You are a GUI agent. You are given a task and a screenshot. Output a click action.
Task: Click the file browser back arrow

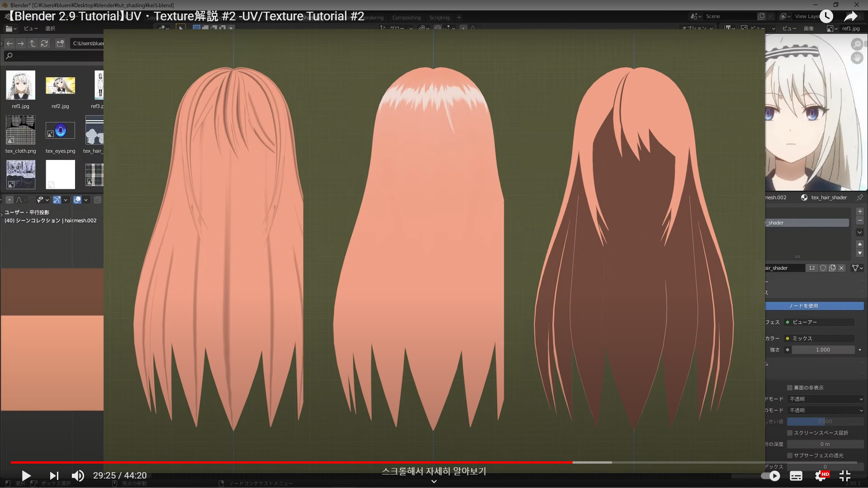coord(9,43)
